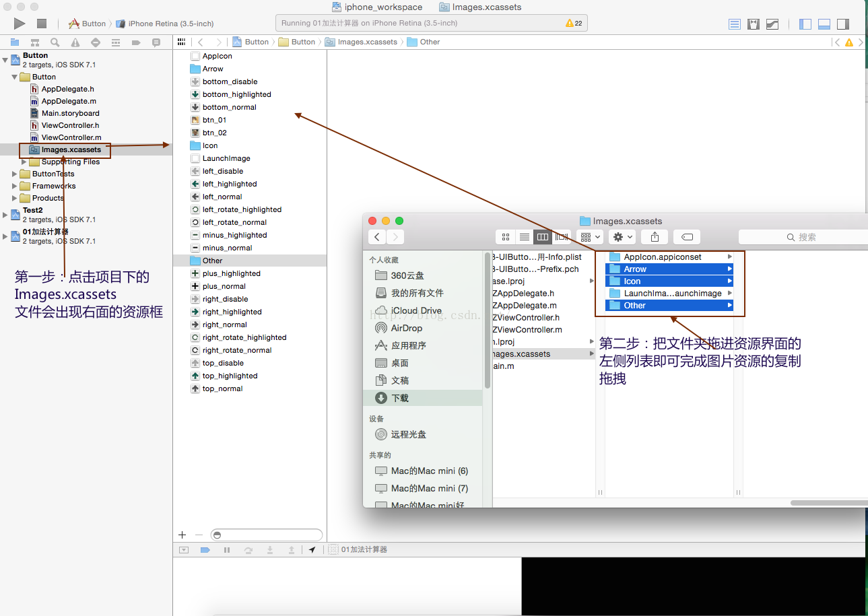Expand the 01加法计算器 project
Viewport: 868px width, 616px height.
pos(5,236)
